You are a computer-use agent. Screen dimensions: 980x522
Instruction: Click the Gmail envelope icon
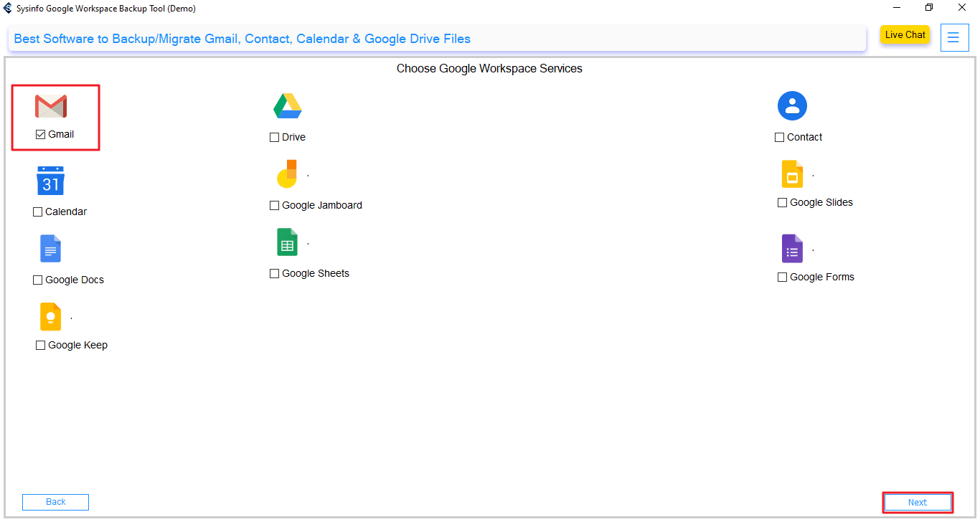tap(51, 106)
